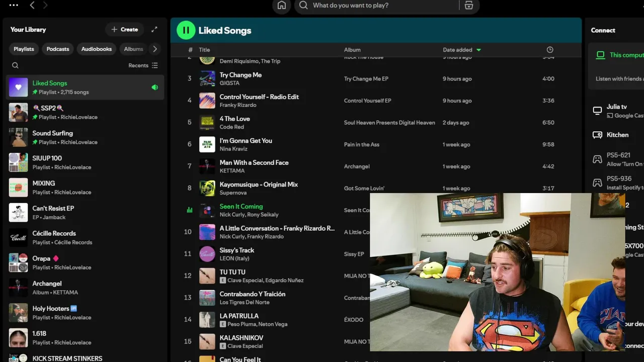
Task: Open the MIXING playlist
Action: tap(85, 188)
